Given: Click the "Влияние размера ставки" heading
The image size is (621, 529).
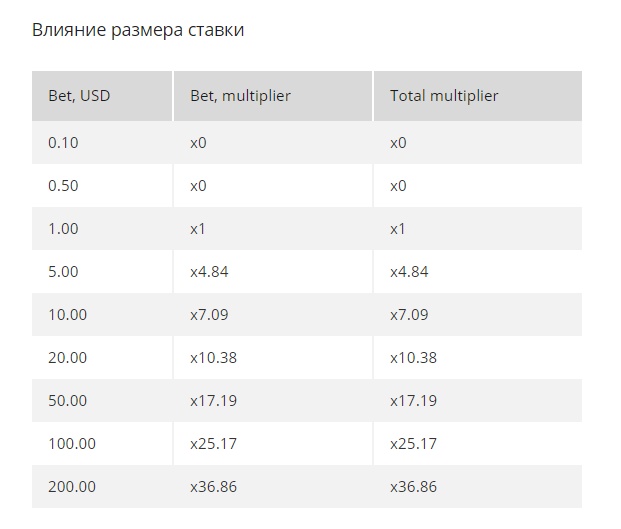Looking at the screenshot, I should [138, 30].
